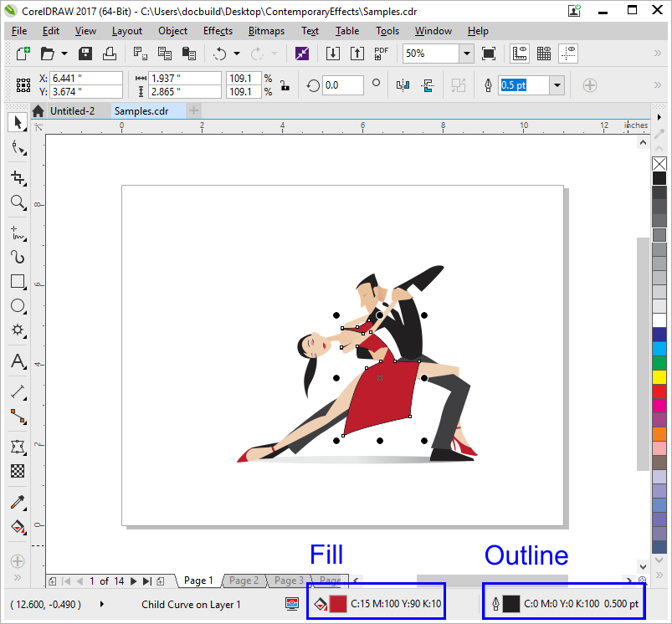Switch to the Untitled-2 document tab
672x624 pixels.
click(x=72, y=110)
